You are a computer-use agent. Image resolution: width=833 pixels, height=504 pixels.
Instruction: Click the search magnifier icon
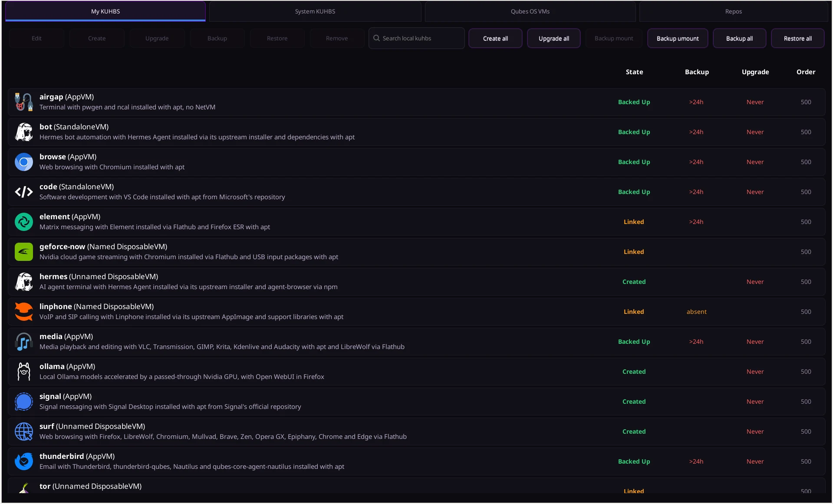(x=376, y=38)
